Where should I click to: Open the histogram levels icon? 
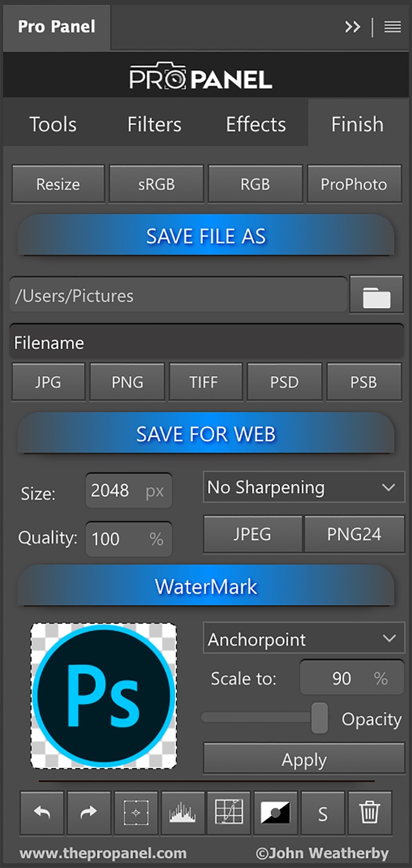(183, 813)
